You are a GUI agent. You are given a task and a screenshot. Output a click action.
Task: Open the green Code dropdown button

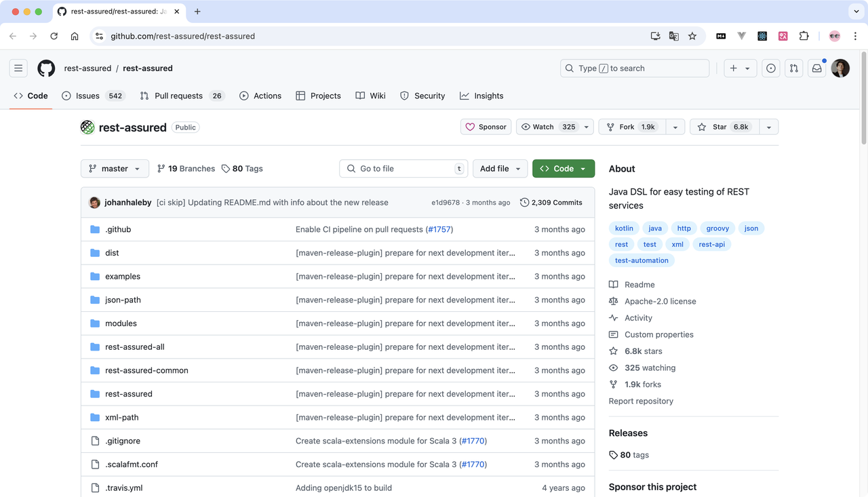click(564, 169)
